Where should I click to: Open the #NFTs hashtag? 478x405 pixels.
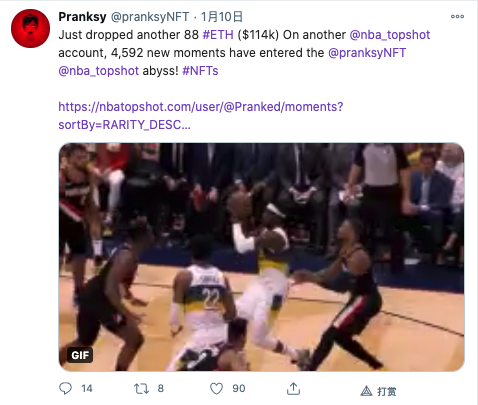click(200, 71)
